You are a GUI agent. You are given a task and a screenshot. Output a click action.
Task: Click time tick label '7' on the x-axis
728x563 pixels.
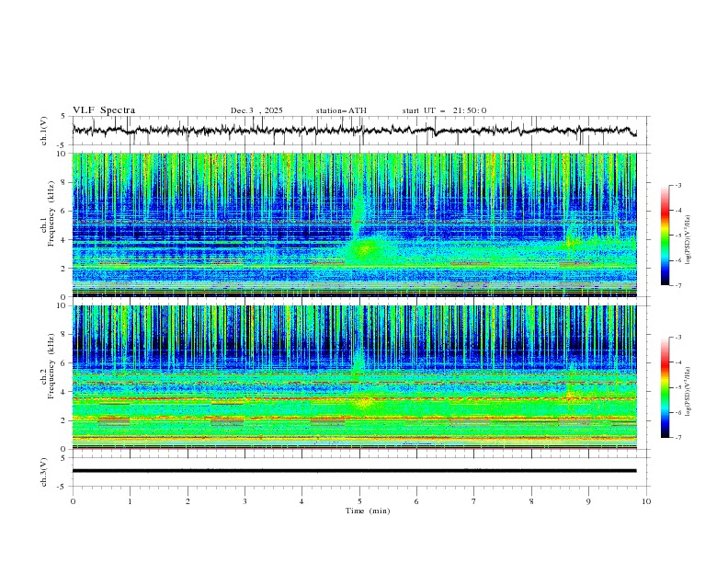point(474,501)
